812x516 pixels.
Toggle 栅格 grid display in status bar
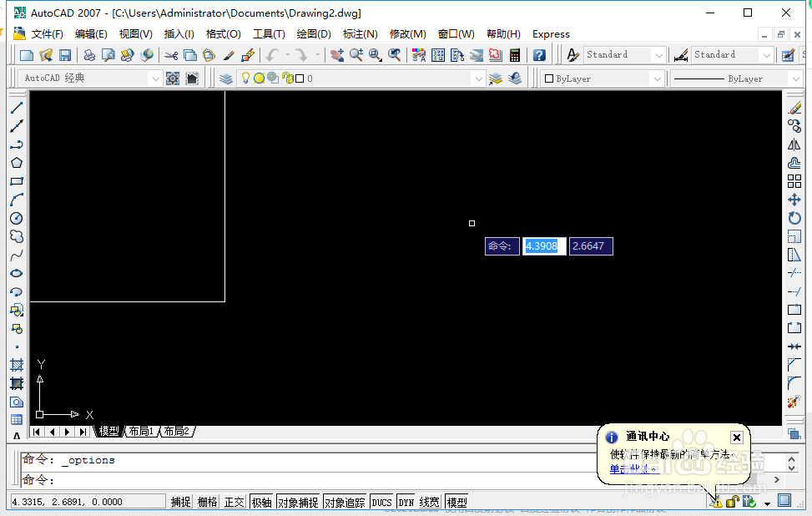click(208, 502)
